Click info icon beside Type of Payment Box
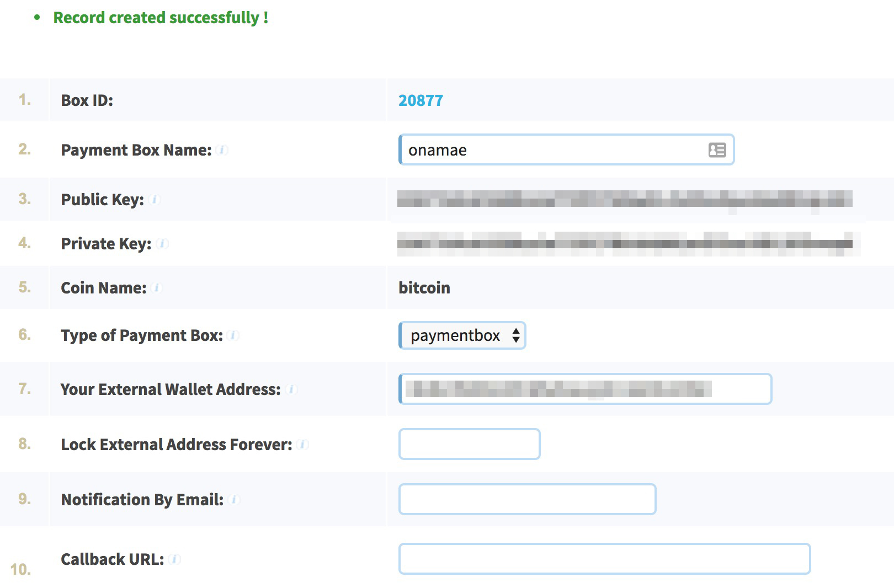This screenshot has width=894, height=588. click(233, 335)
